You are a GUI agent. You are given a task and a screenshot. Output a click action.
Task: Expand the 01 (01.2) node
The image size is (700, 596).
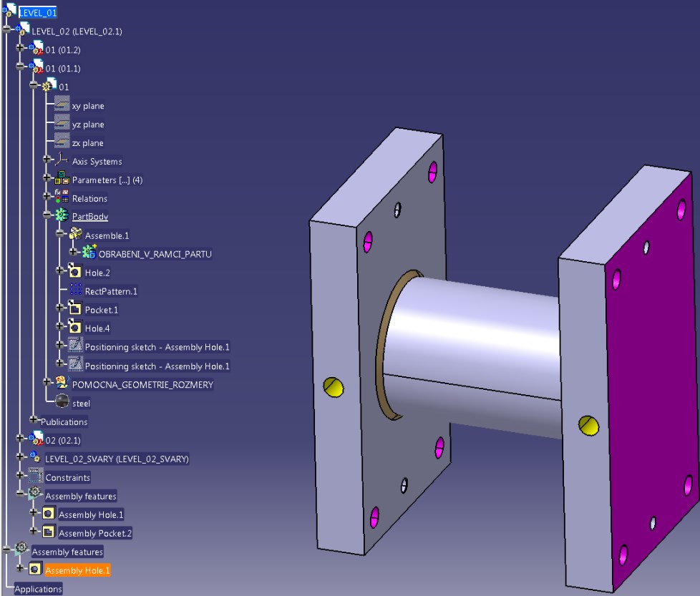(19, 47)
